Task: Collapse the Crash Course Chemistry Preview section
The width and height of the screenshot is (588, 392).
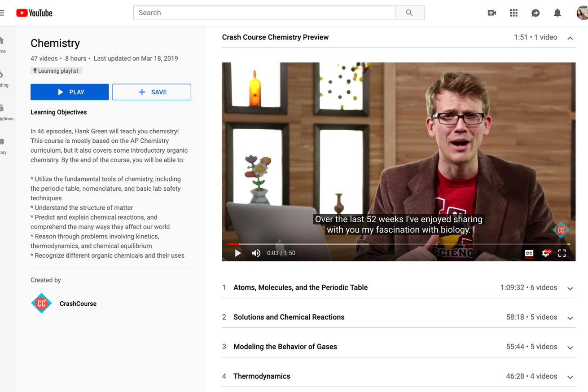Action: 570,38
